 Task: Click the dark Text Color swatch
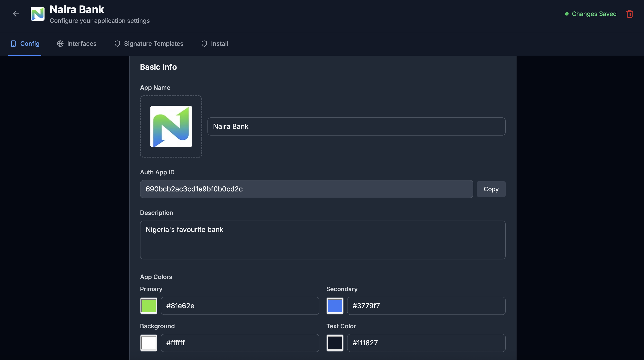(x=335, y=343)
